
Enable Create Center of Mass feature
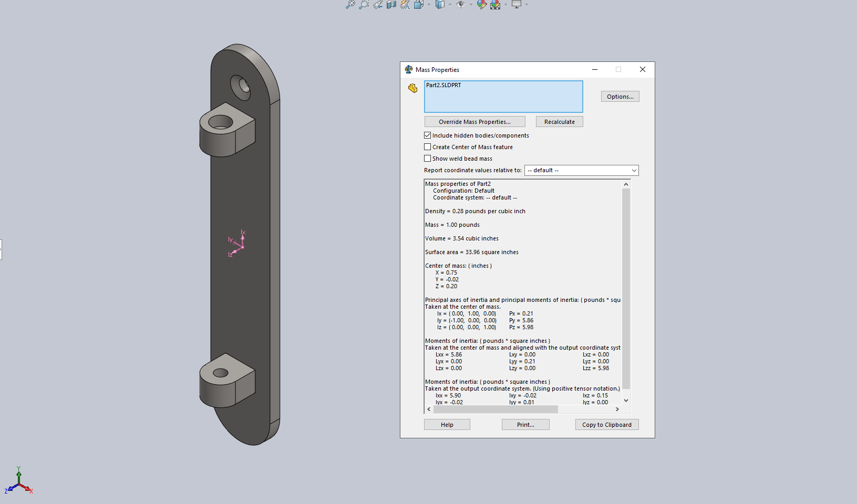pyautogui.click(x=428, y=147)
